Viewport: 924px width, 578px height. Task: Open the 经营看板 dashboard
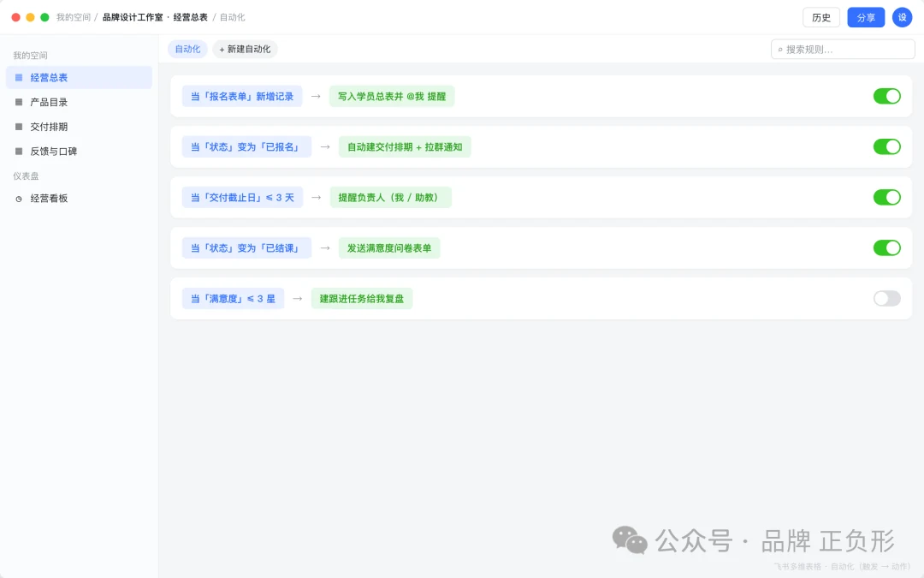point(79,199)
